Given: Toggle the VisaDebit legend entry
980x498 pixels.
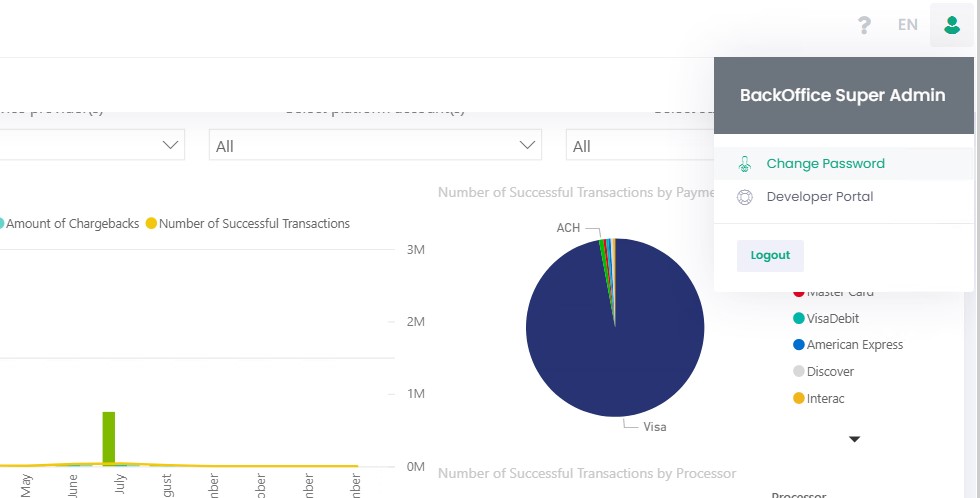Looking at the screenshot, I should pyautogui.click(x=832, y=319).
